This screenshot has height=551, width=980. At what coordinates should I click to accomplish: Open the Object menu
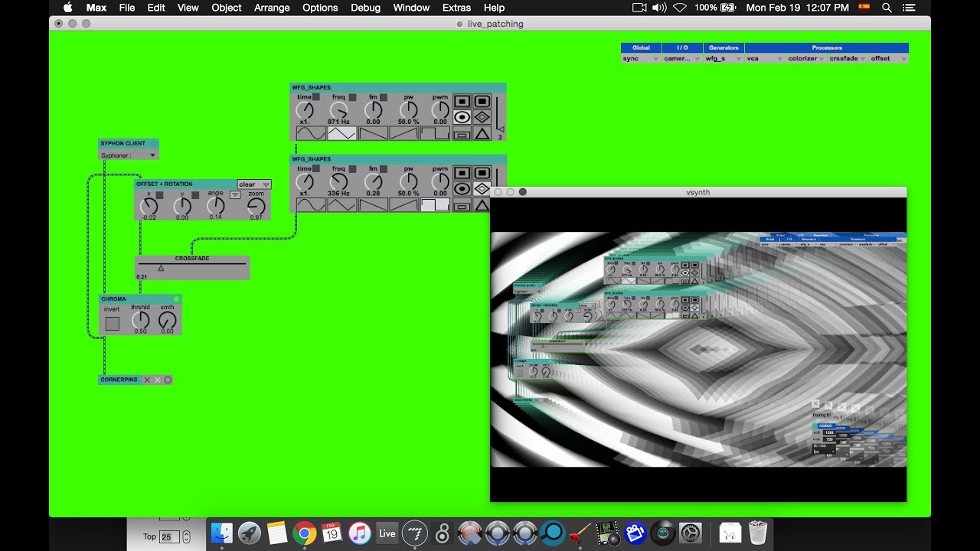click(227, 8)
